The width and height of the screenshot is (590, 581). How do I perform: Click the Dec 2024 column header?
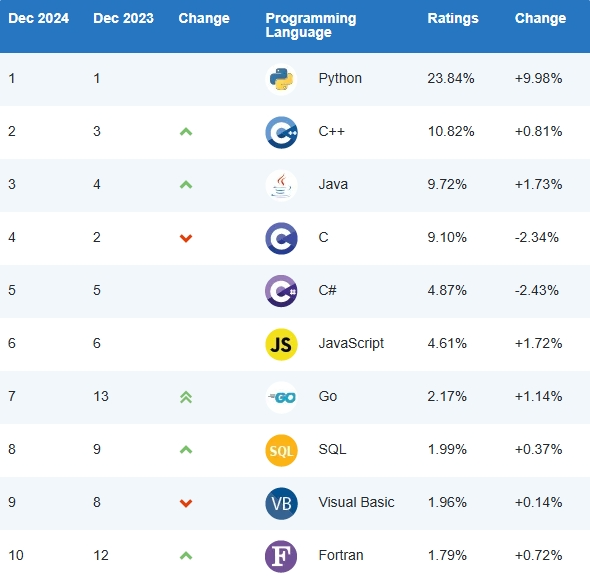point(38,18)
